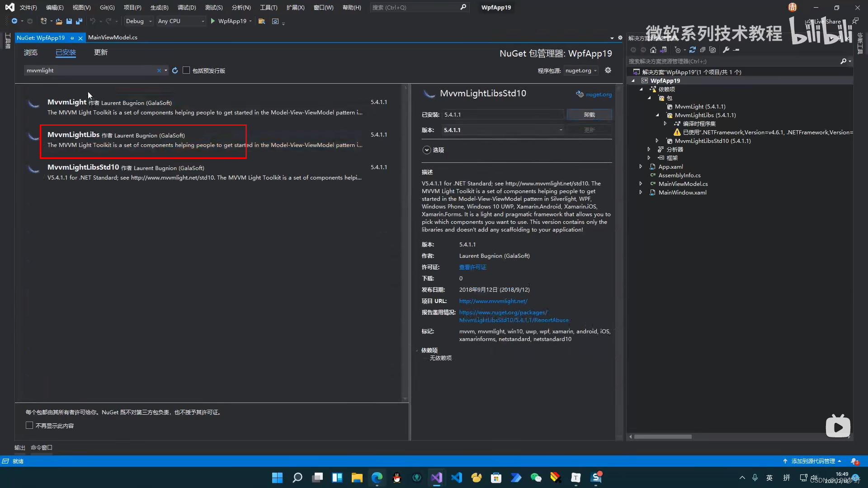This screenshot has height=488, width=868.
Task: Switch to the Updates tab
Action: click(x=101, y=52)
